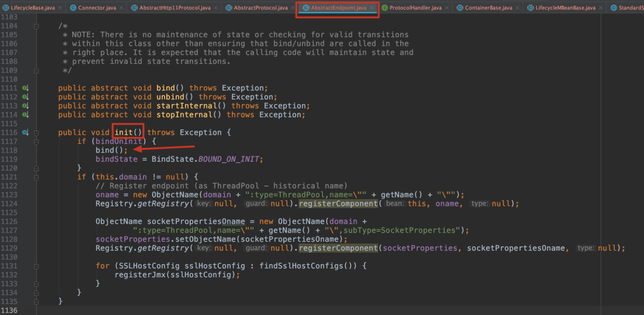Close the AbstractProtocol.java tab
Screen dimensions: 644x315
(293, 8)
